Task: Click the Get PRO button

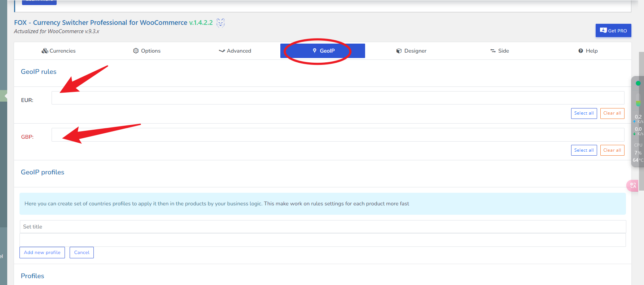Action: (613, 31)
